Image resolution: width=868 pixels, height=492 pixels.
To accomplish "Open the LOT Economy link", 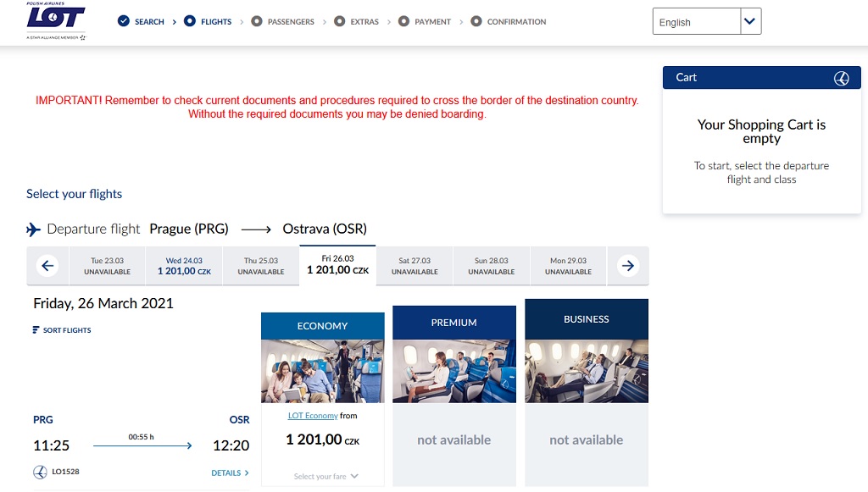I will (313, 416).
